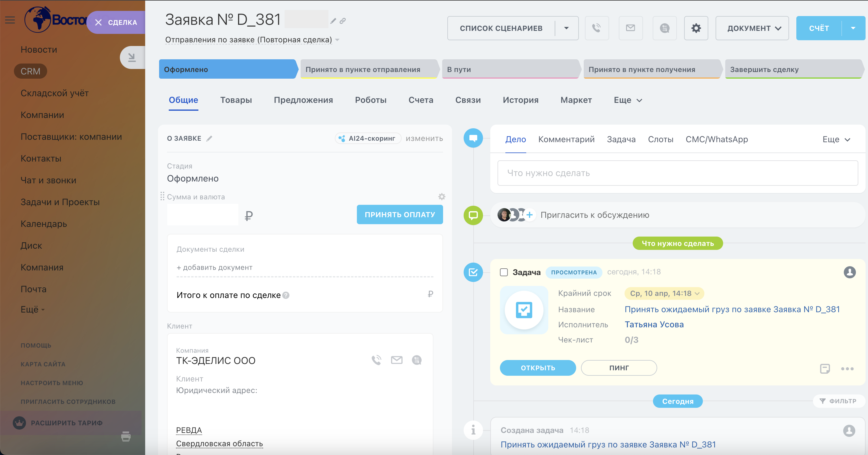Click the hamburger menu icon in the sidebar
This screenshot has width=868, height=455.
(10, 20)
